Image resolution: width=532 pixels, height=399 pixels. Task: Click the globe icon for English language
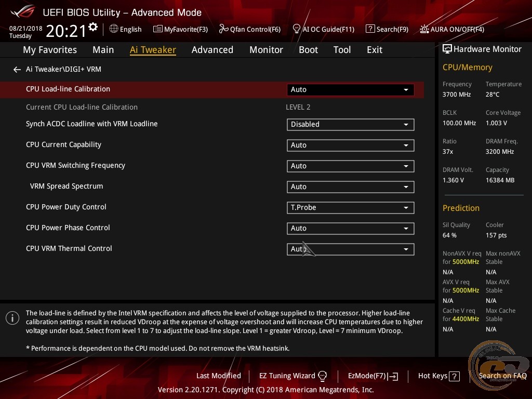coord(114,29)
